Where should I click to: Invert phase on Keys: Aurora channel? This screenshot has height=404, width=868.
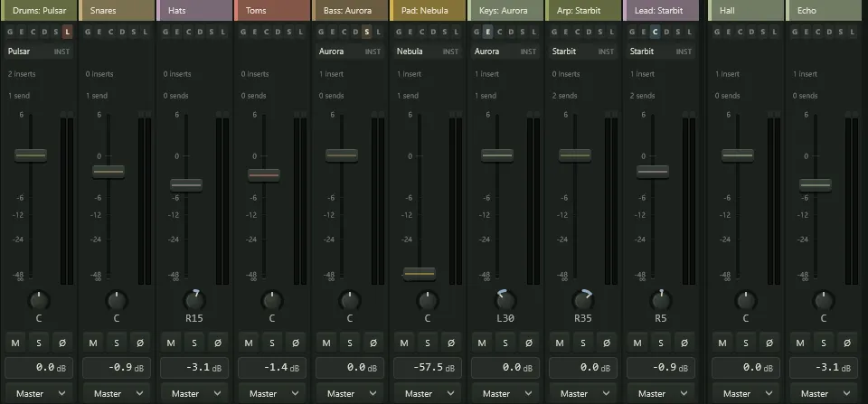click(528, 343)
